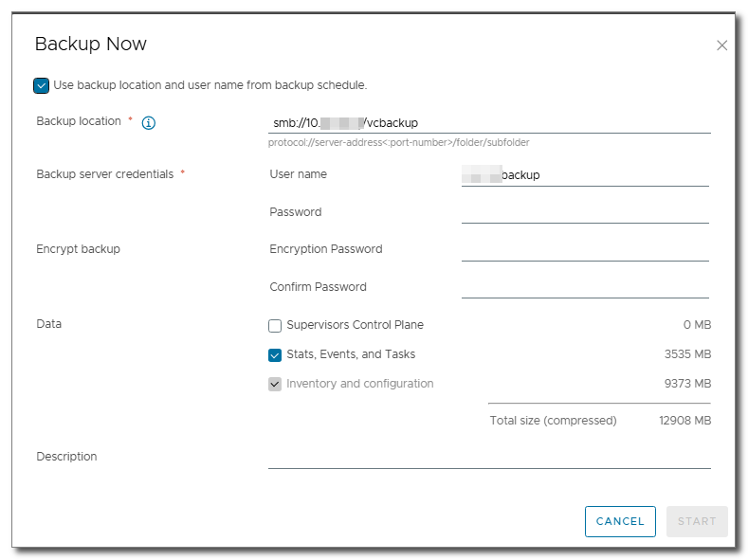The height and width of the screenshot is (560, 748).
Task: Uncheck Stats, Events, and Tasks
Action: (x=275, y=355)
